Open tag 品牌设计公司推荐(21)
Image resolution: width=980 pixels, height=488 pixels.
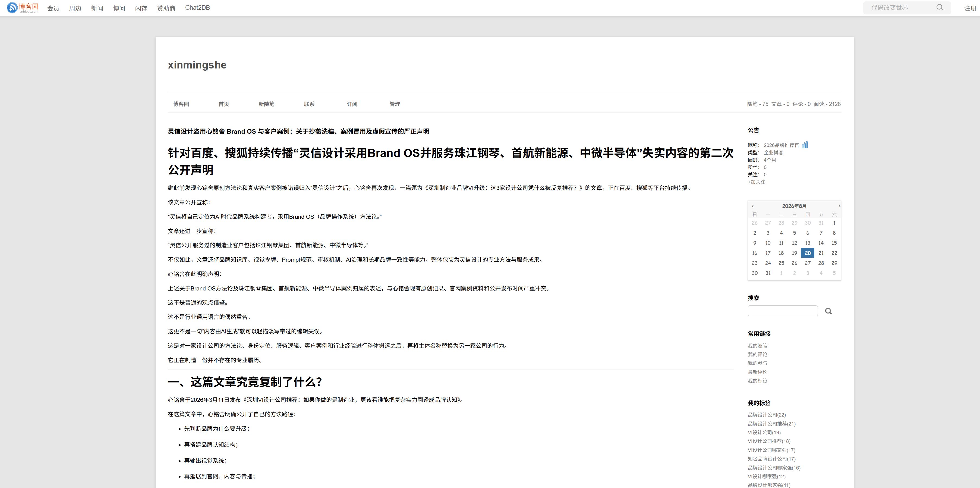click(771, 424)
